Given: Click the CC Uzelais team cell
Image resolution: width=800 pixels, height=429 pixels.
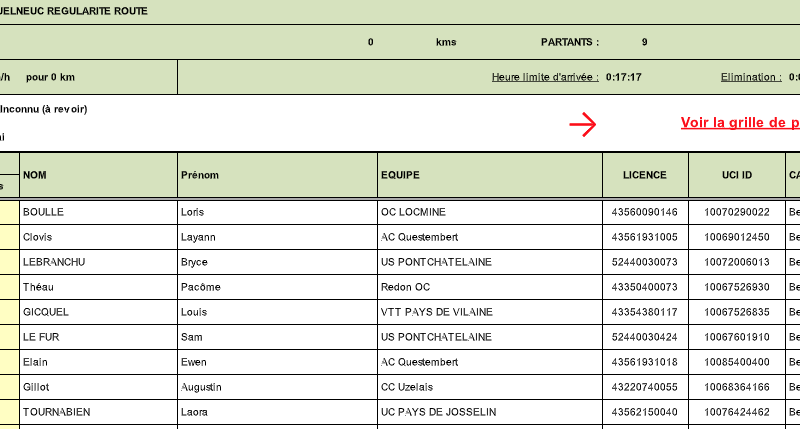Looking at the screenshot, I should coord(409,387).
